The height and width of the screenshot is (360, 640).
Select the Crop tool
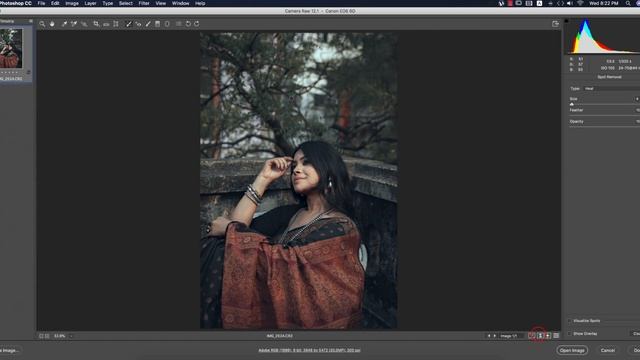point(96,24)
